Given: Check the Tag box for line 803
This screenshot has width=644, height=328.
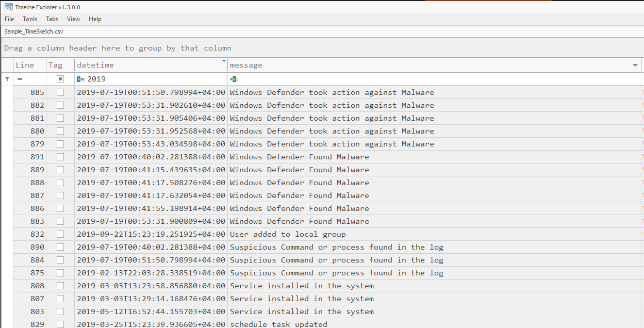Looking at the screenshot, I should pyautogui.click(x=60, y=311).
